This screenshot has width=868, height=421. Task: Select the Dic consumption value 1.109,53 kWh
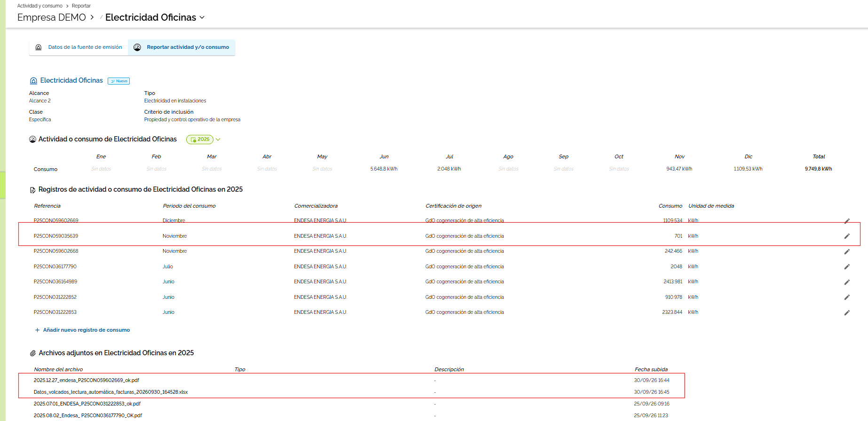click(748, 169)
